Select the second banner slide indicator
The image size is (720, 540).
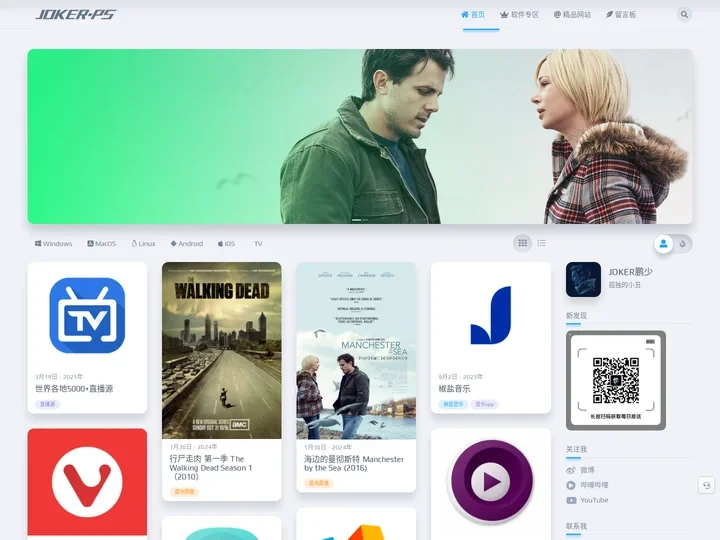(365, 220)
